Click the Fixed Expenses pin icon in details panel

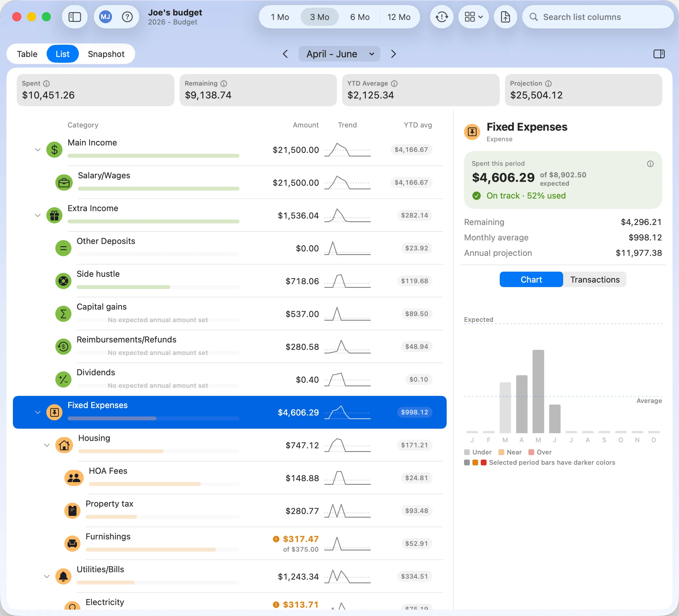coord(472,132)
